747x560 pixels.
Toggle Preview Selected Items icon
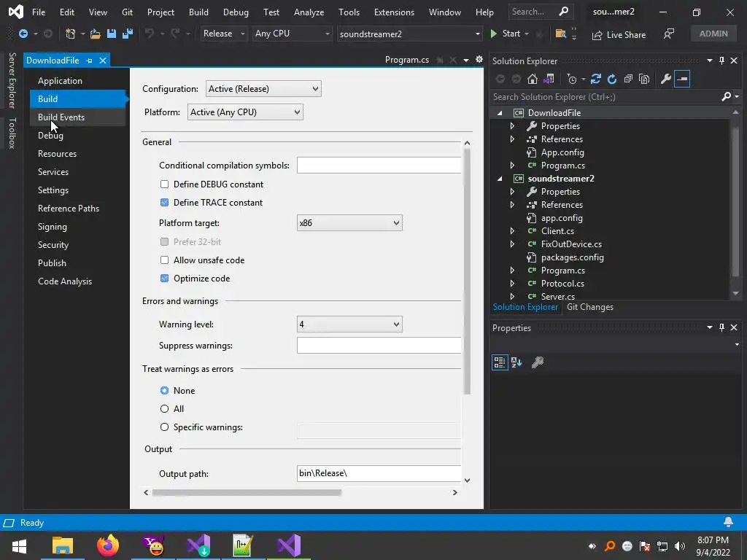pyautogui.click(x=682, y=79)
